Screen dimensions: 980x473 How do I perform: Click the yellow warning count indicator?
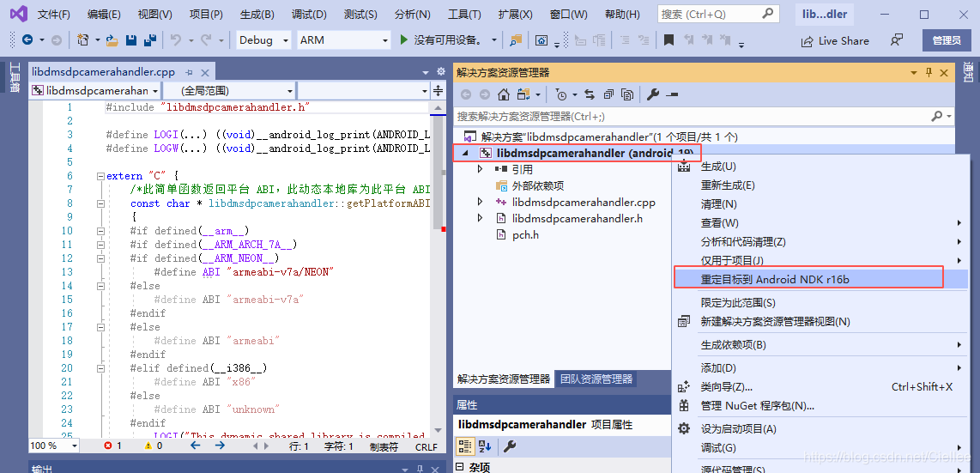coord(153,446)
